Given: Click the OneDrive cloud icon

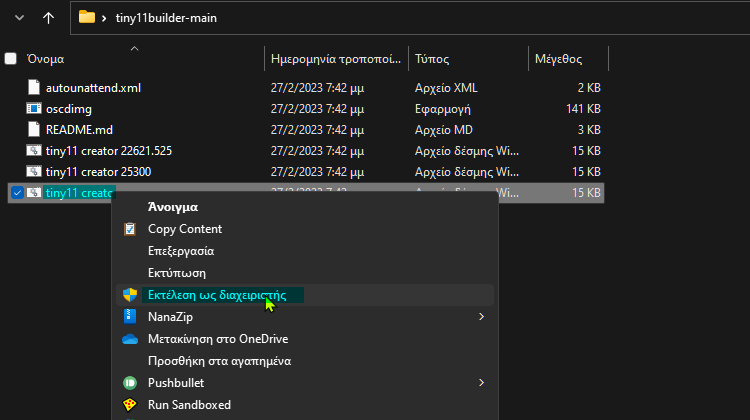Looking at the screenshot, I should coord(130,339).
